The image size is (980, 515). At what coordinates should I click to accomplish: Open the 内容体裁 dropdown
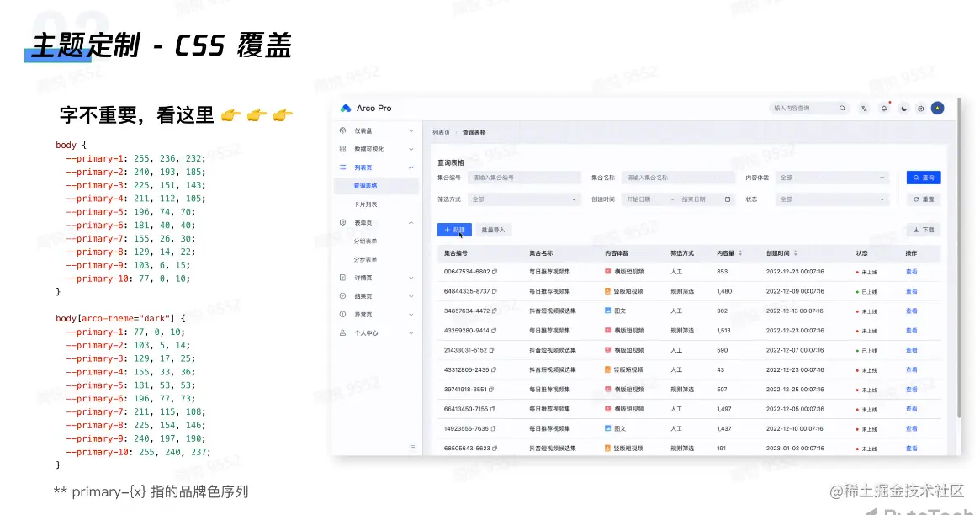[x=832, y=178]
